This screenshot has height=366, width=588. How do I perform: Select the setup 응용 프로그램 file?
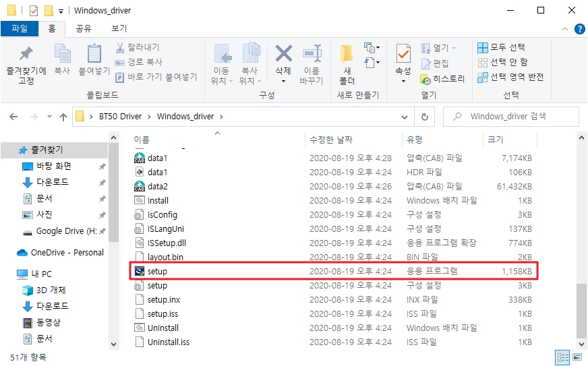(334, 271)
